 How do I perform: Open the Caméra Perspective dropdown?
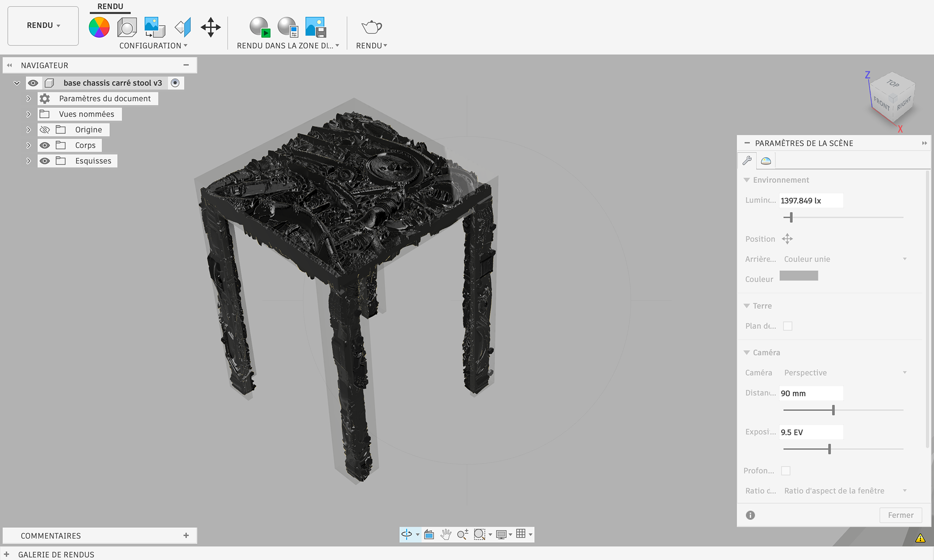(x=845, y=373)
